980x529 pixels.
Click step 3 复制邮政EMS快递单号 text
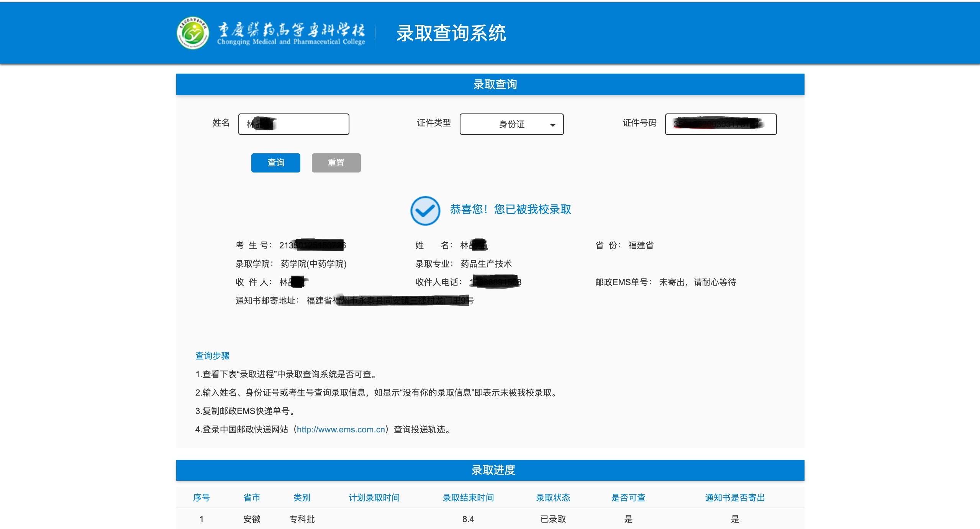click(245, 411)
